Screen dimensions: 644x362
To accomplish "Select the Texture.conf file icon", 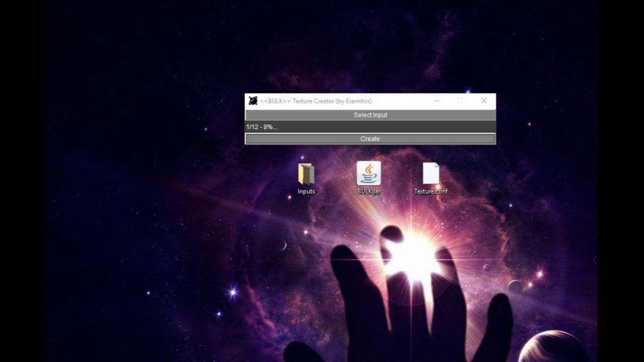I will click(x=431, y=173).
